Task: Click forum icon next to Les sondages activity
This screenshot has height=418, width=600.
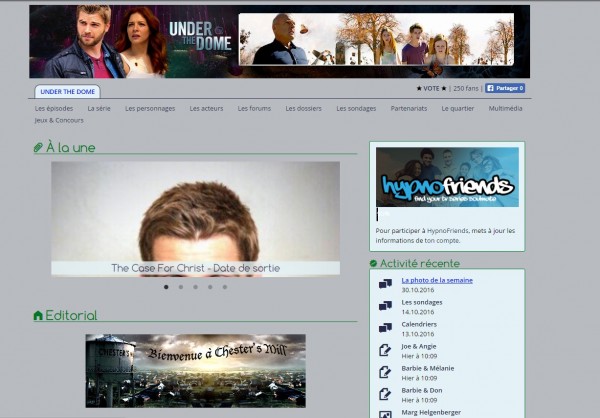Action: (385, 306)
